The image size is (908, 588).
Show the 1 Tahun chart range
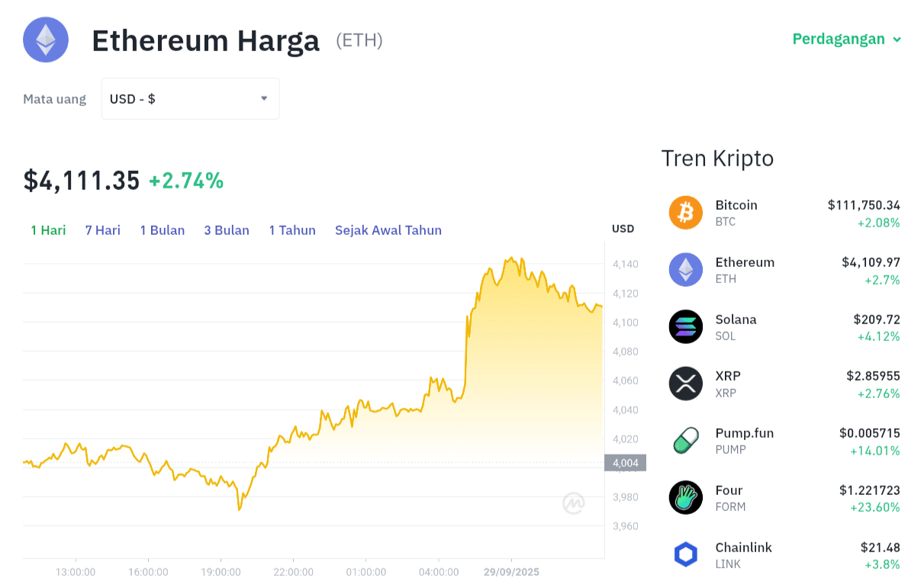click(292, 230)
